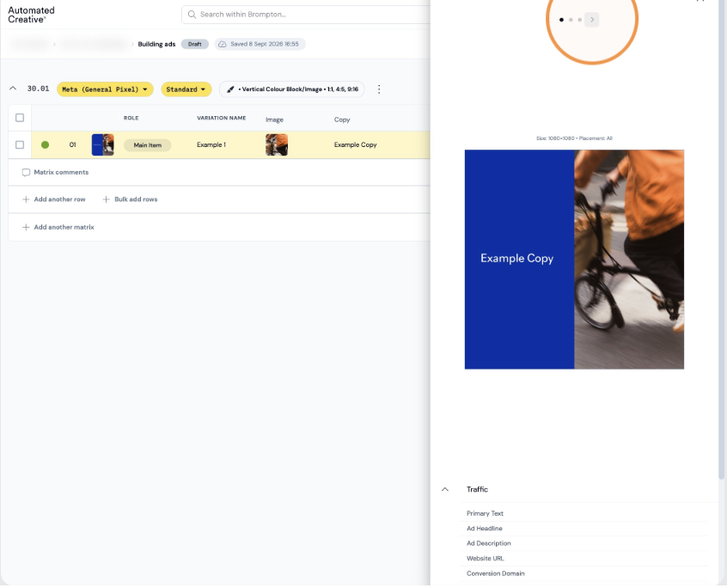Click the plus icon beside Bulk add rows

pos(107,199)
